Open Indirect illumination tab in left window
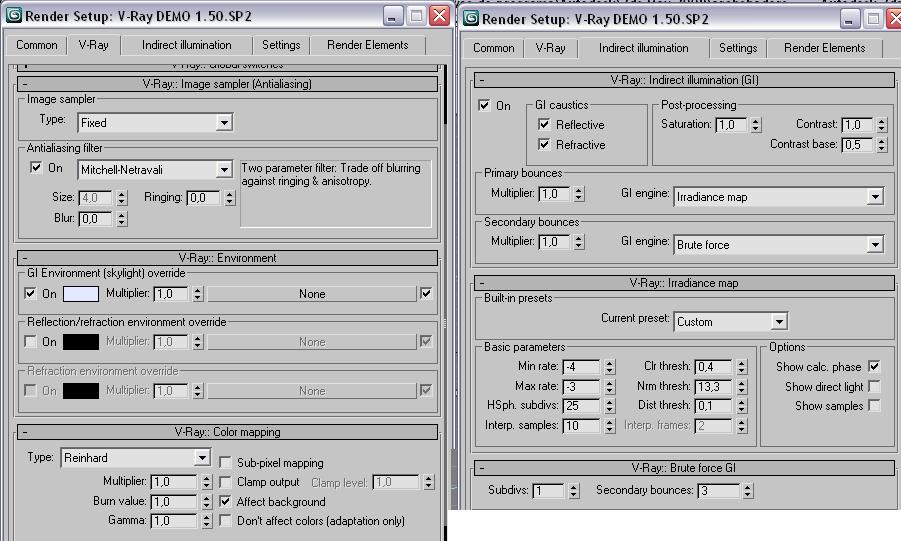Viewport: 901px width, 541px height. pos(187,45)
